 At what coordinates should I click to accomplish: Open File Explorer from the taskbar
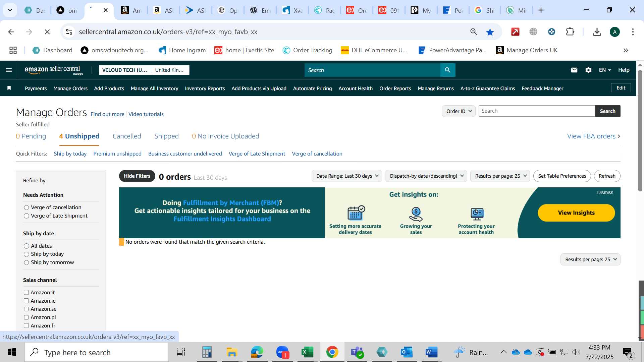coord(231,352)
